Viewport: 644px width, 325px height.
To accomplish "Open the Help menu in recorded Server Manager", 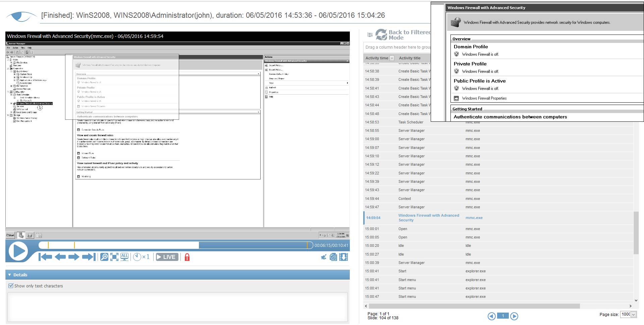I will pyautogui.click(x=30, y=48).
